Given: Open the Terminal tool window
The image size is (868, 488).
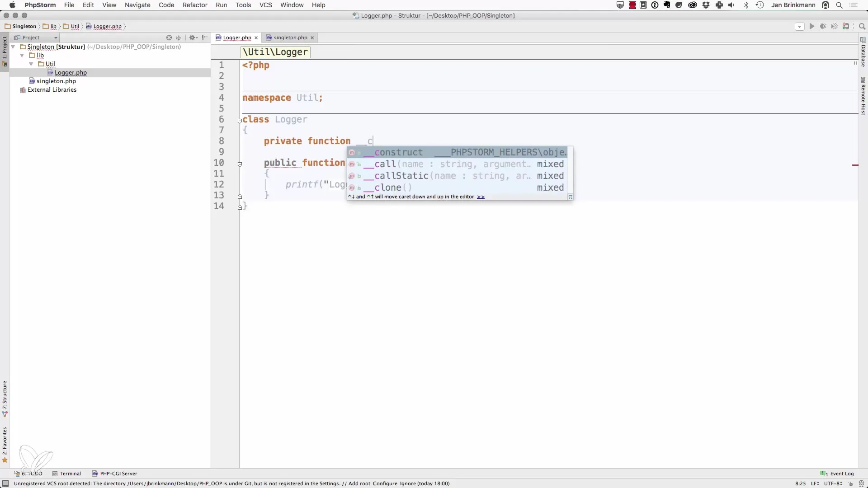Looking at the screenshot, I should coord(66,474).
